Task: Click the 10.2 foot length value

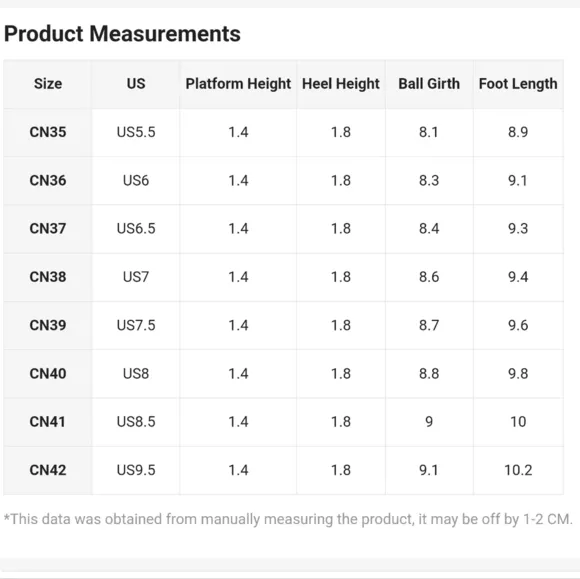Action: (518, 470)
